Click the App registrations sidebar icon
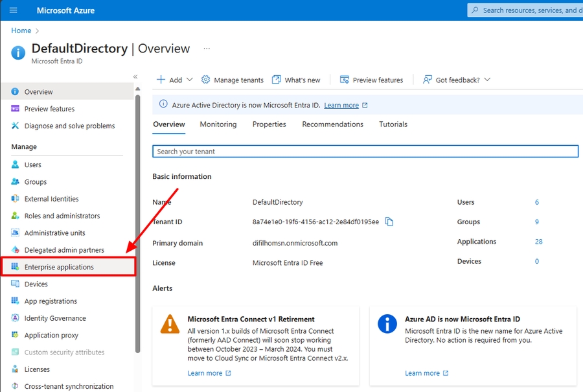Viewport: 583px width, 392px height. click(x=16, y=301)
